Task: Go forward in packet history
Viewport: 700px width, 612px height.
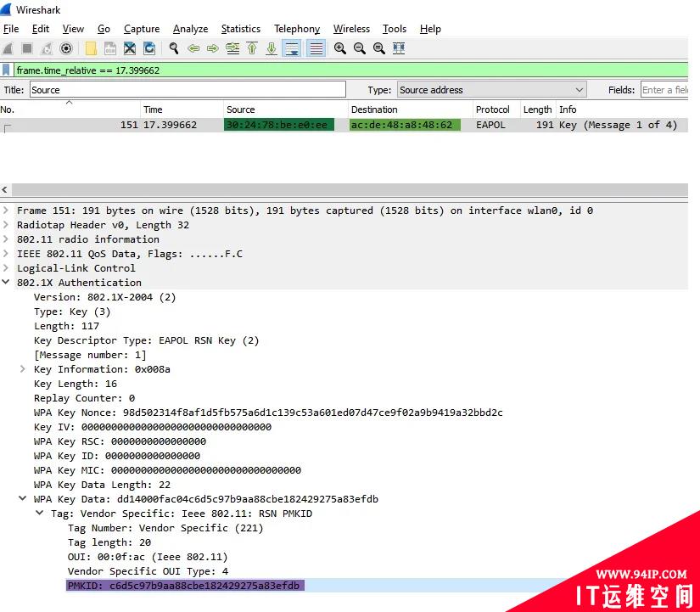Action: (213, 48)
